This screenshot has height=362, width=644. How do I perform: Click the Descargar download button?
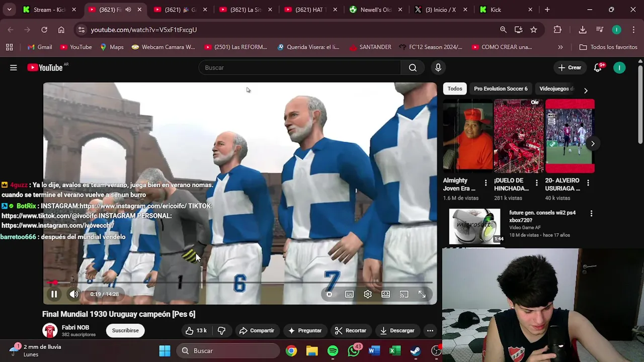(x=397, y=330)
